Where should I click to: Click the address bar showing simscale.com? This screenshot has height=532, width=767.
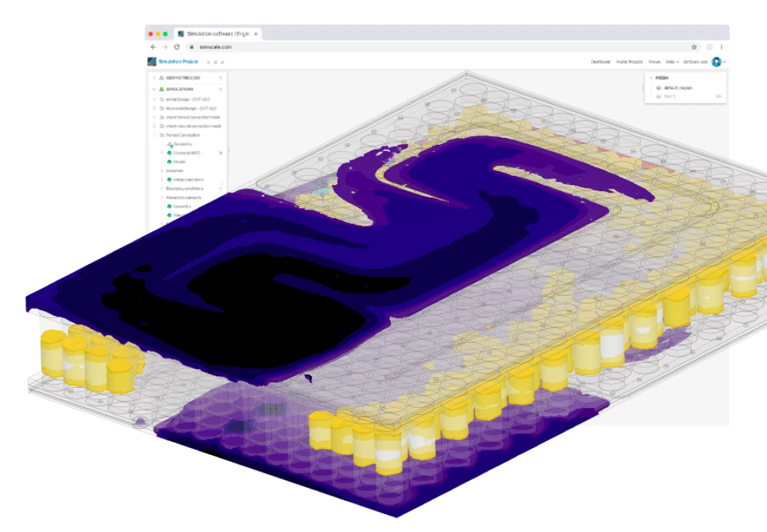click(x=443, y=47)
